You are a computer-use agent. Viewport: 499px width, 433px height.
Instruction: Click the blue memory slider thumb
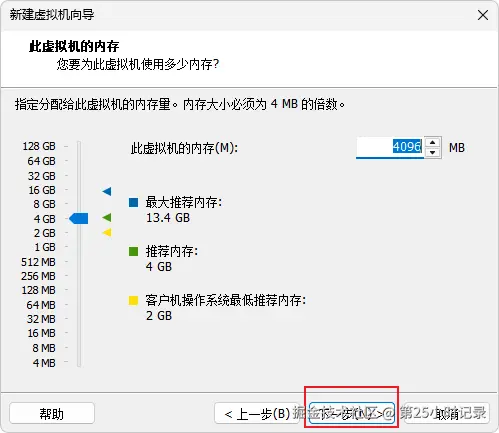(79, 219)
